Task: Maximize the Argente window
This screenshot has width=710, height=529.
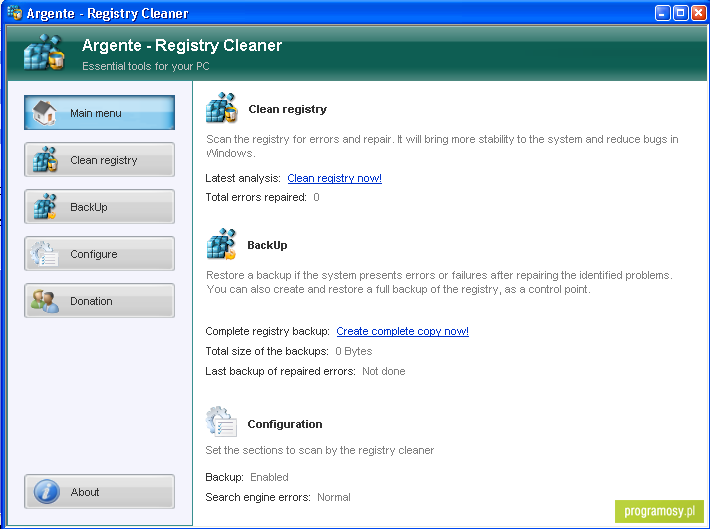Action: coord(681,13)
